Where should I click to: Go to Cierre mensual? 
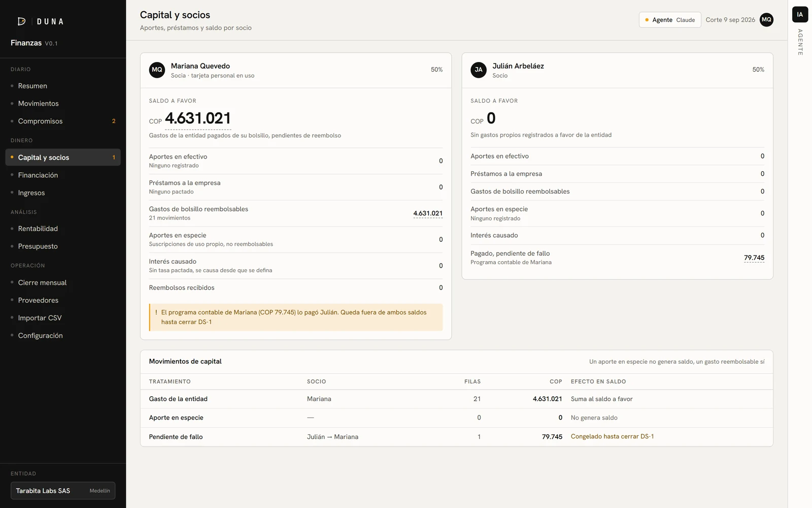click(x=63, y=282)
